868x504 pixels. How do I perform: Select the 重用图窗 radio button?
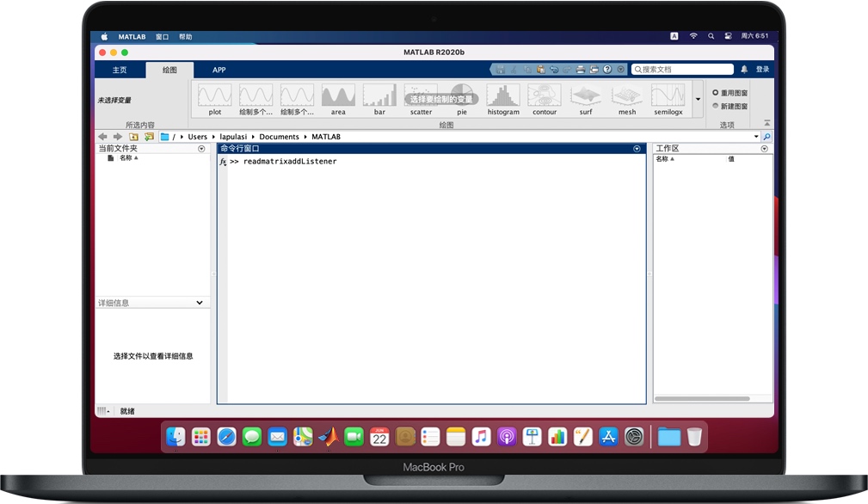716,92
